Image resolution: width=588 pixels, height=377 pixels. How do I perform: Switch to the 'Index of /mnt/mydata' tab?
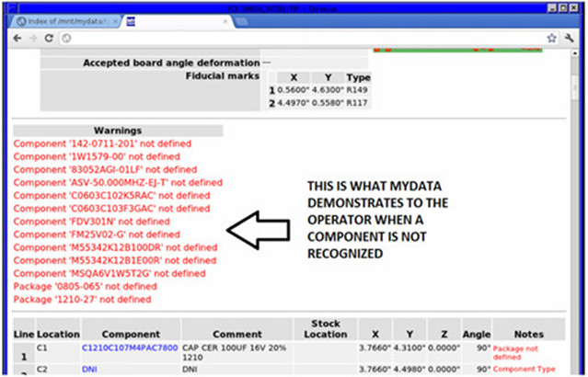tap(64, 21)
